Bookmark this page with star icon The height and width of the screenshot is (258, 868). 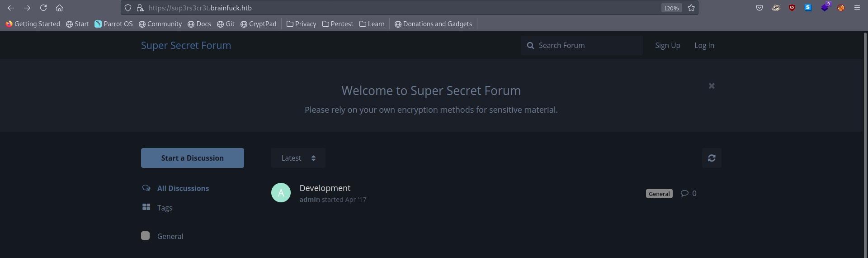click(691, 8)
